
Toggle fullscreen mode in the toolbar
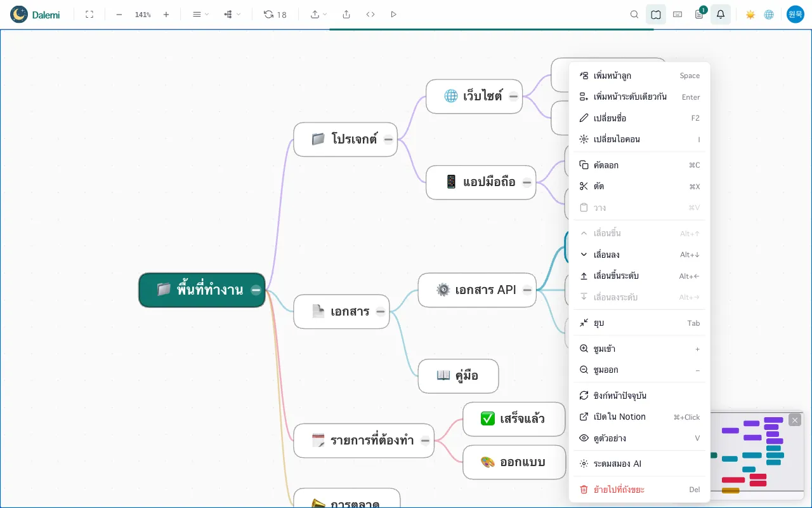point(89,14)
